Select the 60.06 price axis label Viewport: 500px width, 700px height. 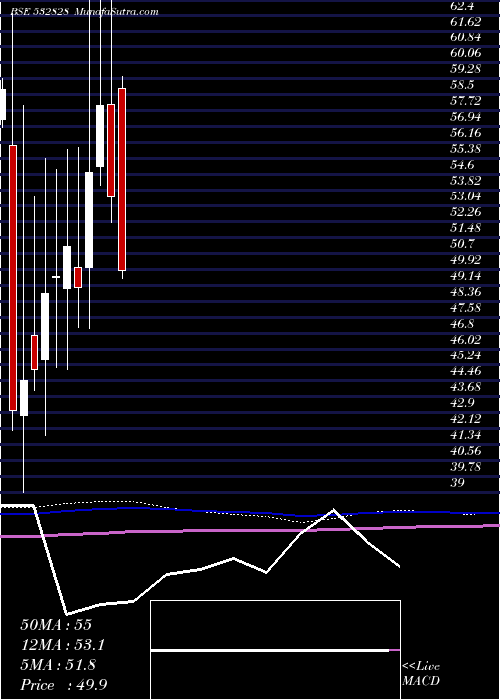[x=465, y=53]
